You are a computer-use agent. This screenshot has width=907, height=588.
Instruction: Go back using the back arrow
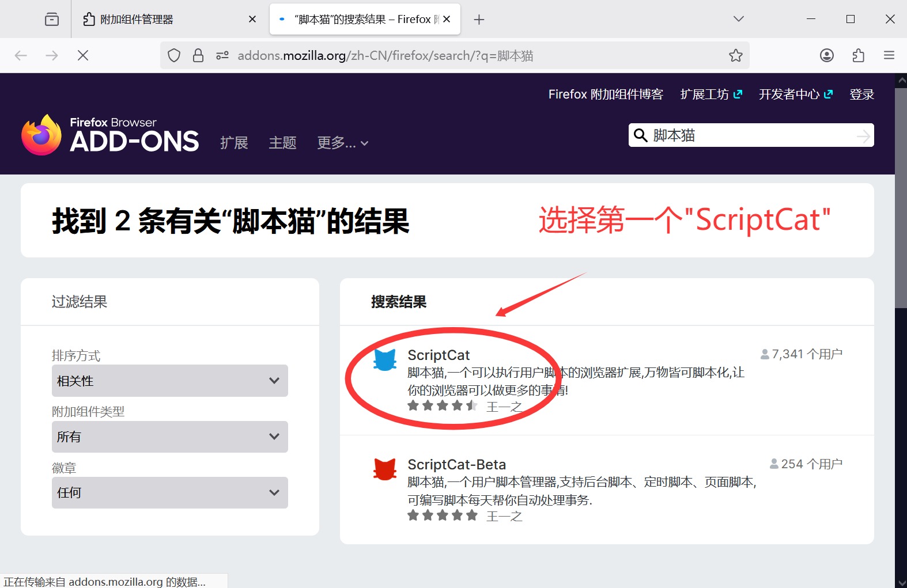pyautogui.click(x=21, y=55)
